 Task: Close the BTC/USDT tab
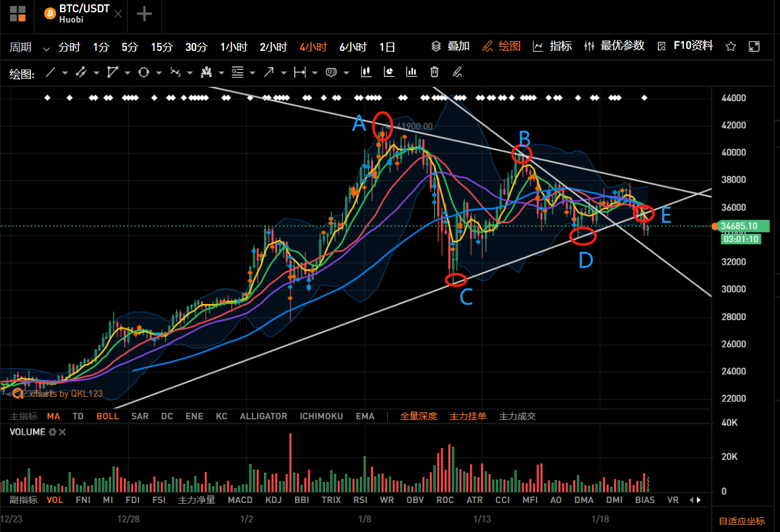click(118, 14)
